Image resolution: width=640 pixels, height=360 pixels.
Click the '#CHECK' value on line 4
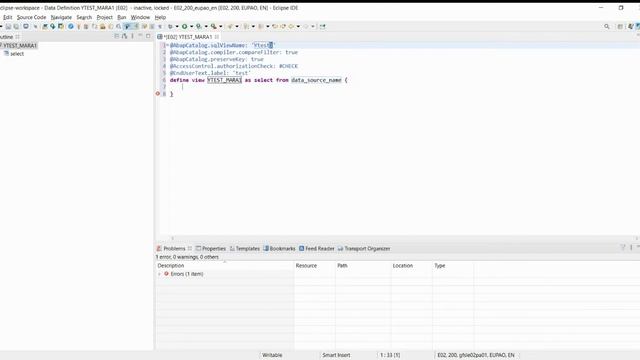289,66
